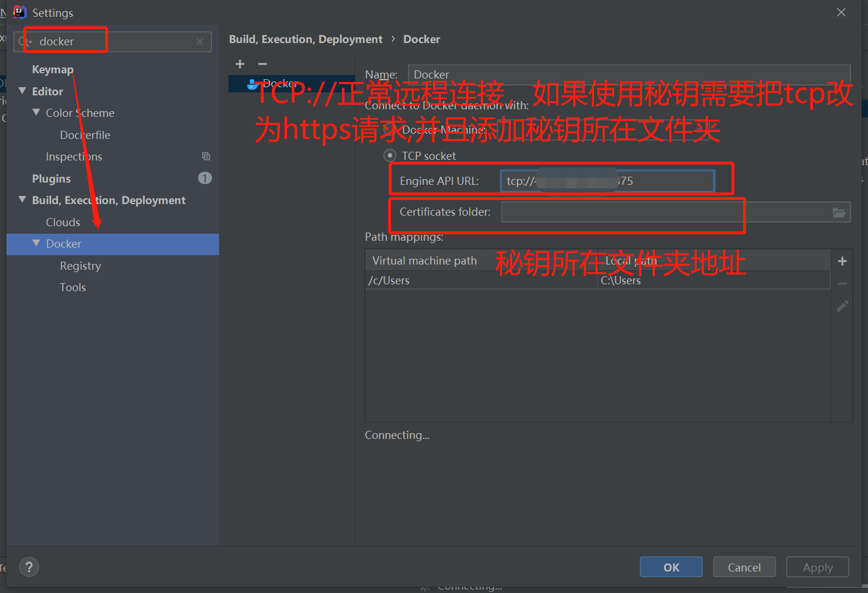
Task: Focus the settings search field
Action: [x=113, y=42]
